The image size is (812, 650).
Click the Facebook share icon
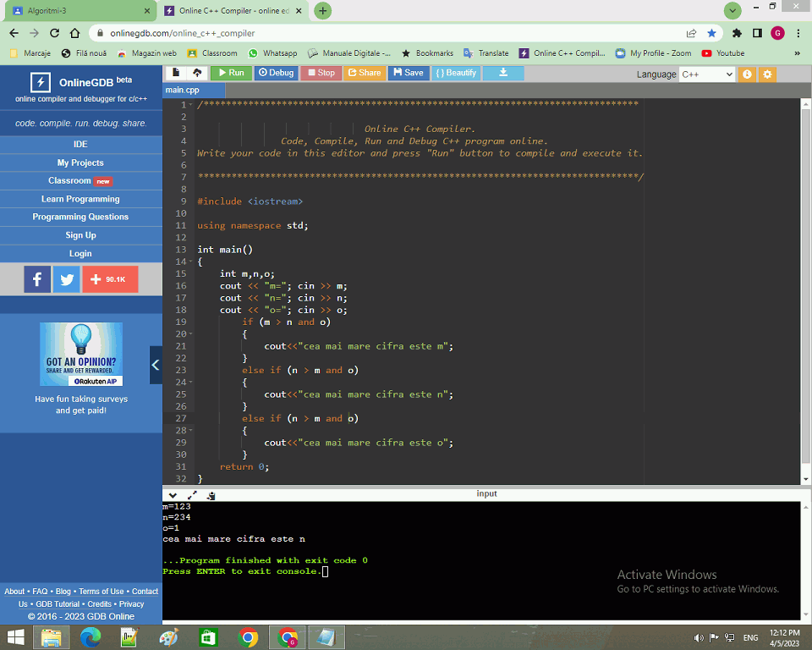[x=37, y=279]
